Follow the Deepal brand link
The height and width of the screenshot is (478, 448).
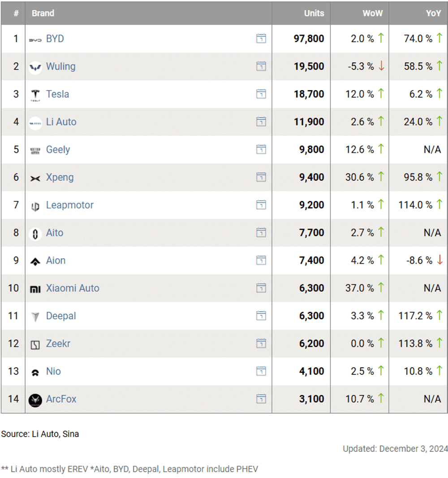61,316
